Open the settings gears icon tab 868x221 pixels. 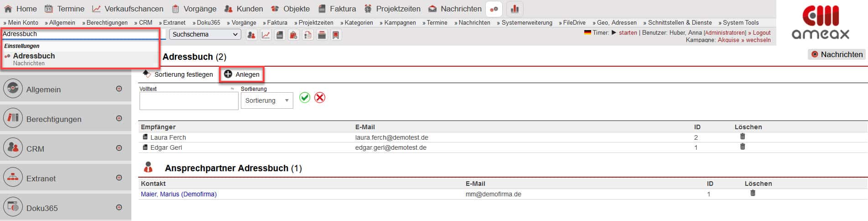pos(494,9)
